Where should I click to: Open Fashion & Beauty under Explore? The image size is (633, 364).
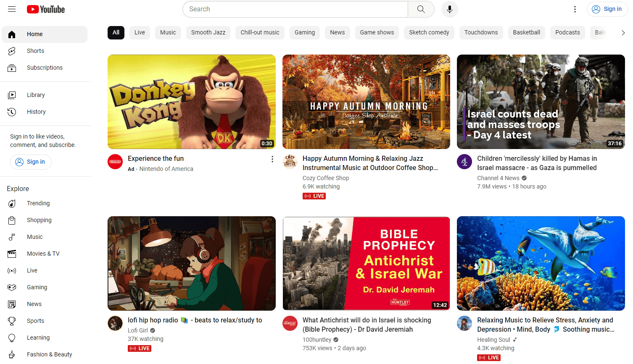45,354
